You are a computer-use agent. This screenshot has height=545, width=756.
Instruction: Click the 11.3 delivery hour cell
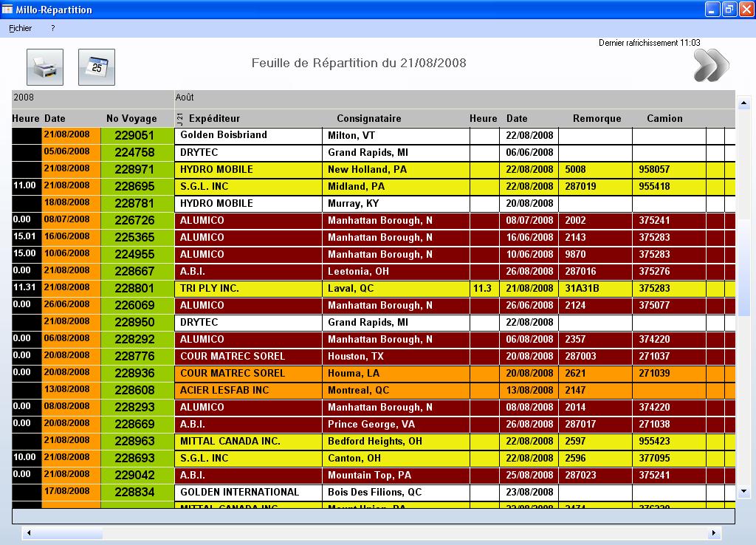click(484, 289)
